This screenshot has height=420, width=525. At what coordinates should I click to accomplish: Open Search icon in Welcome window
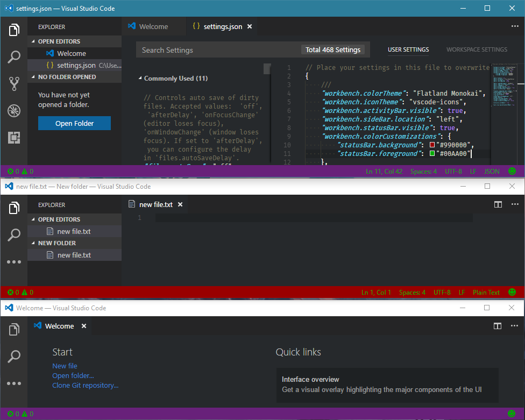coord(14,357)
